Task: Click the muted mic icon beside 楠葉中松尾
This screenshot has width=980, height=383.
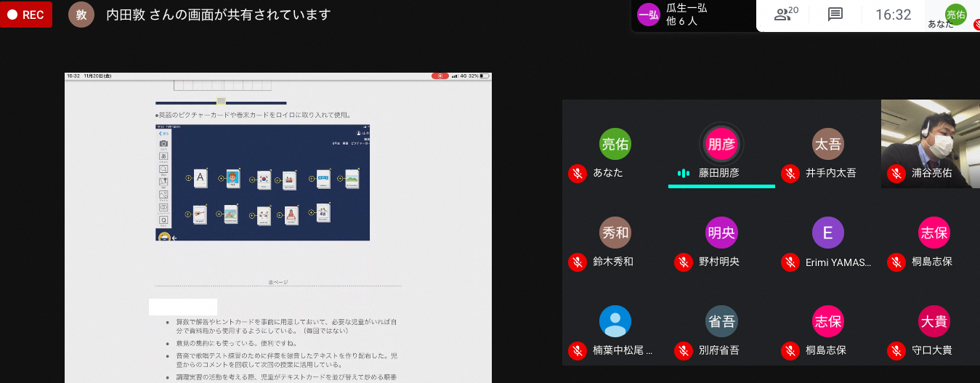Action: click(578, 351)
